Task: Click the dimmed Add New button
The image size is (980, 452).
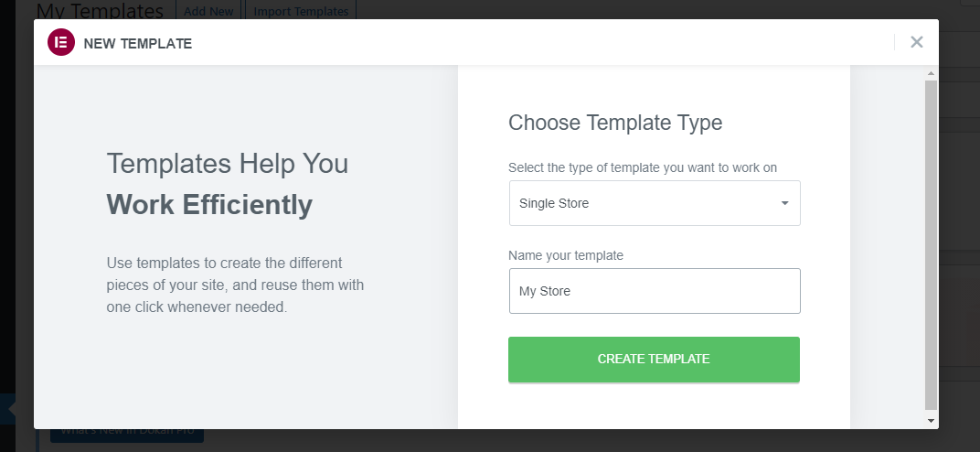Action: tap(208, 11)
